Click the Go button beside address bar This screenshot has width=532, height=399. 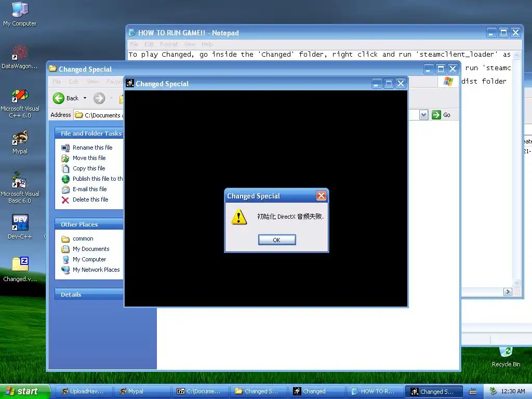(x=441, y=115)
